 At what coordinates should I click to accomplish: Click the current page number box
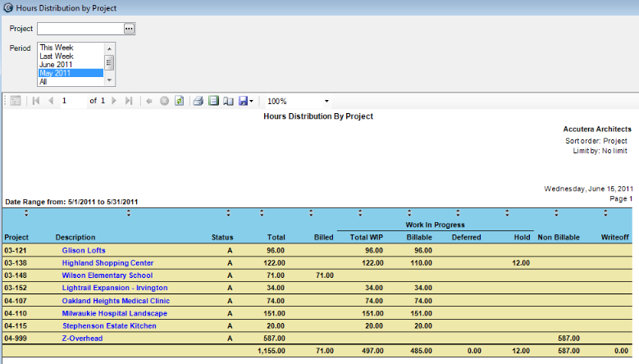[x=72, y=101]
